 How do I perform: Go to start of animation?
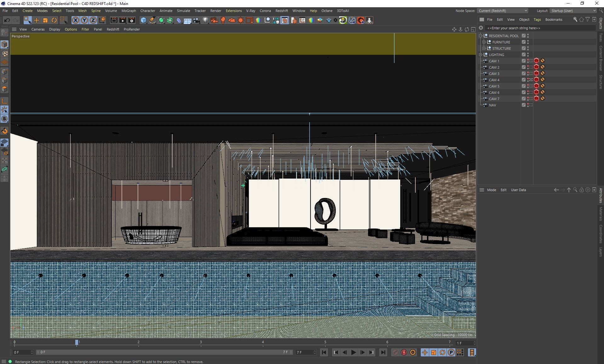(x=324, y=352)
